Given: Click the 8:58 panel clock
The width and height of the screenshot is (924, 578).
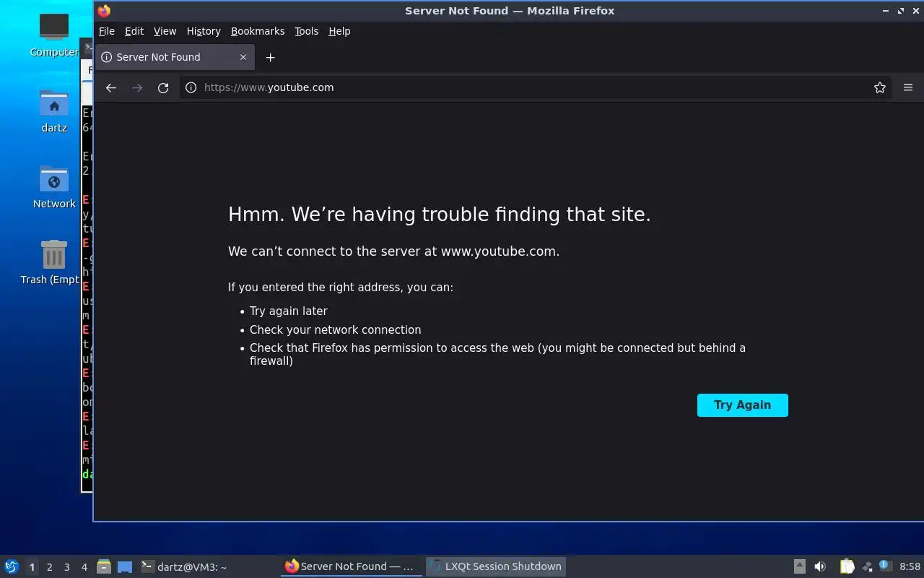Looking at the screenshot, I should pyautogui.click(x=910, y=566).
